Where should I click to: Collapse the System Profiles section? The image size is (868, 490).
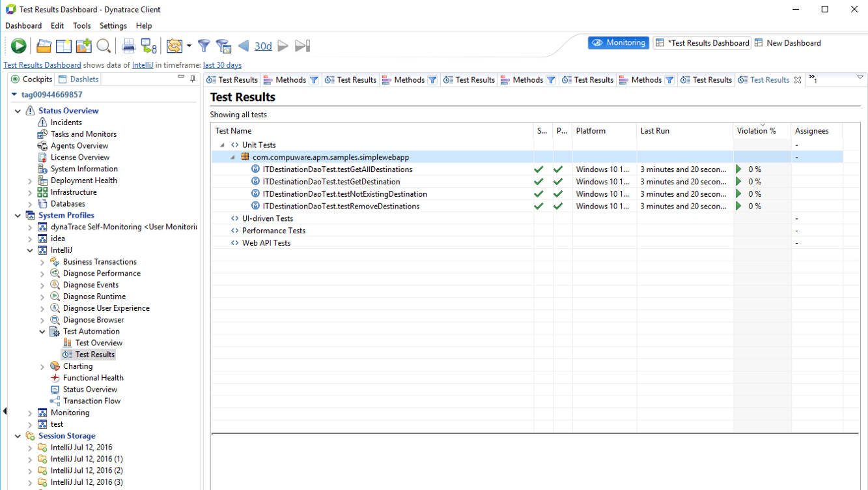[18, 216]
